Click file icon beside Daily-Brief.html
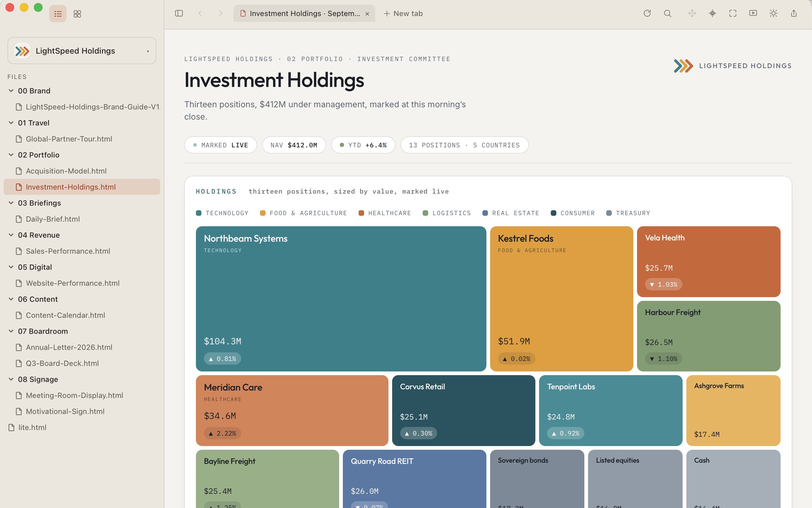The width and height of the screenshot is (812, 508). [19, 219]
